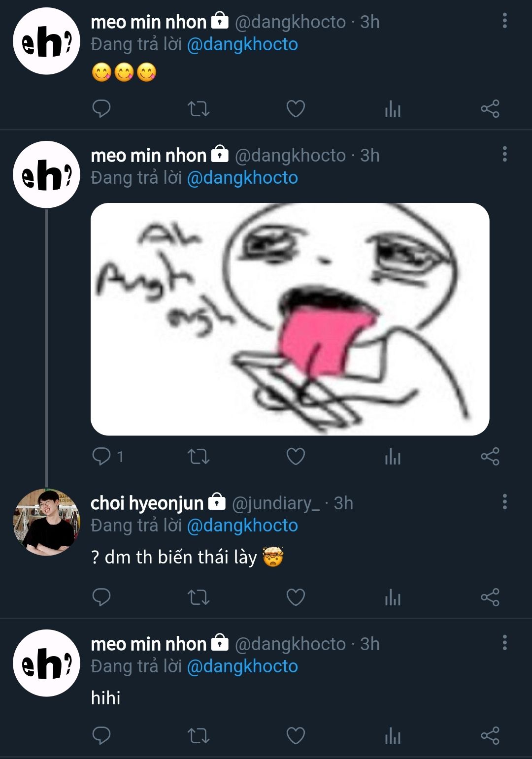This screenshot has height=759, width=532.
Task: Like the three-emoji tweet
Action: (x=296, y=108)
